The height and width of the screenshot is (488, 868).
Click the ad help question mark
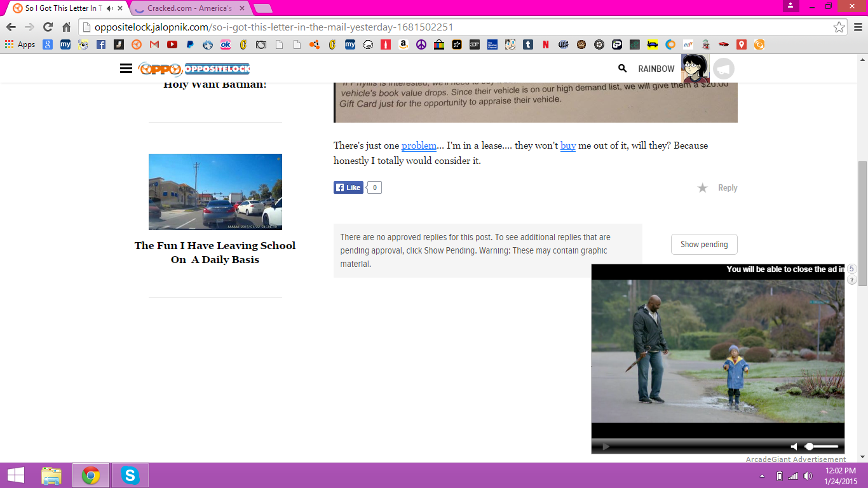[x=852, y=280]
